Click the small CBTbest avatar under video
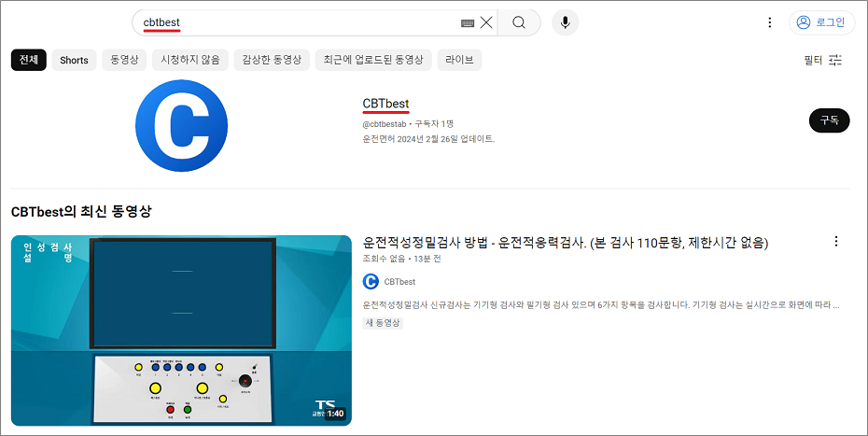The height and width of the screenshot is (436, 868). point(371,281)
